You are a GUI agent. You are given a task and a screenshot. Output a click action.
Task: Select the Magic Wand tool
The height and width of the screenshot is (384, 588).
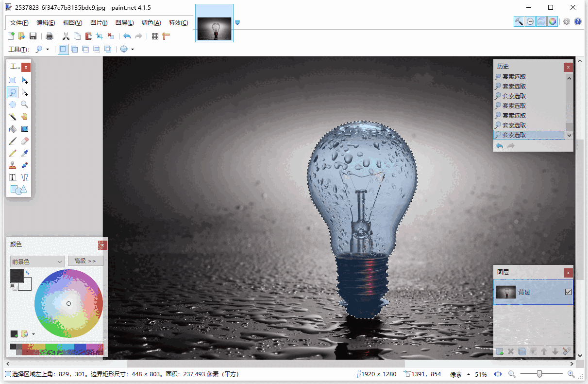point(13,116)
